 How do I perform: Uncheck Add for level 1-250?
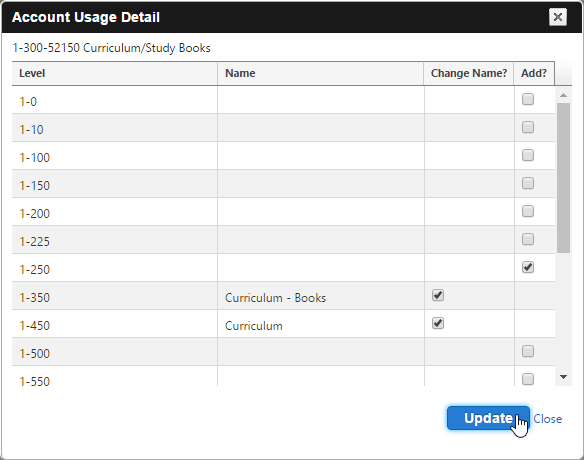528,267
